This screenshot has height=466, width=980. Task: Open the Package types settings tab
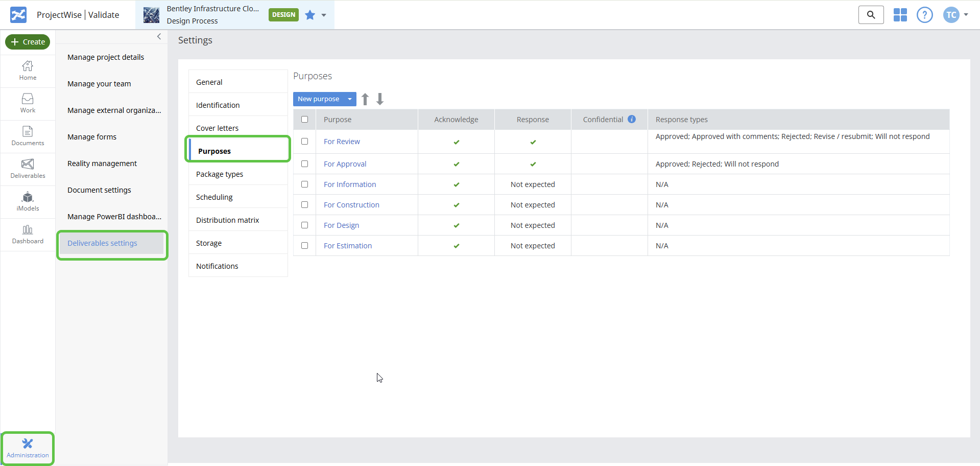click(x=219, y=174)
